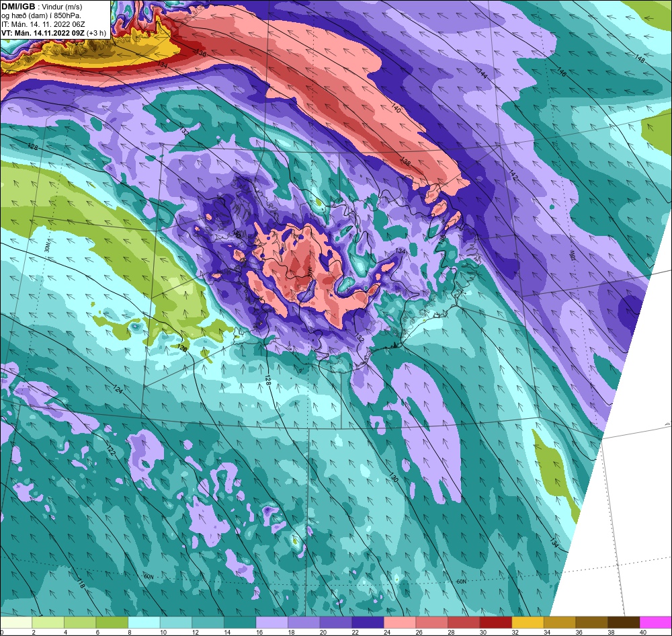Click the "og hæð (dam) í 850hPa." line
Viewport: 672px width, 636px height.
point(41,16)
